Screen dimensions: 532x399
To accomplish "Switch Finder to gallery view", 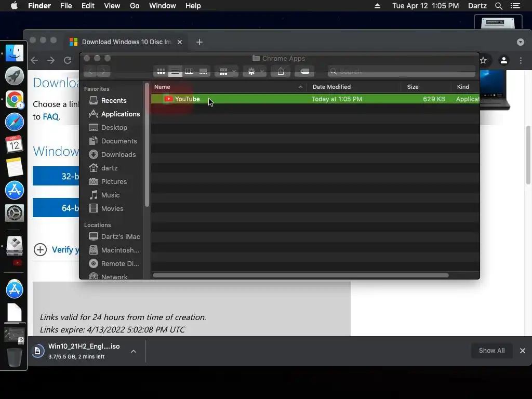I will click(x=203, y=71).
